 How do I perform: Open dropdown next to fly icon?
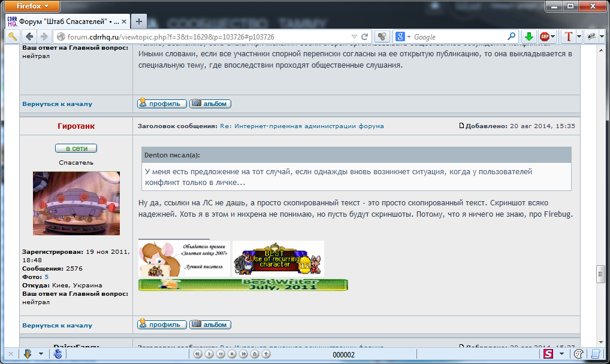point(602,37)
